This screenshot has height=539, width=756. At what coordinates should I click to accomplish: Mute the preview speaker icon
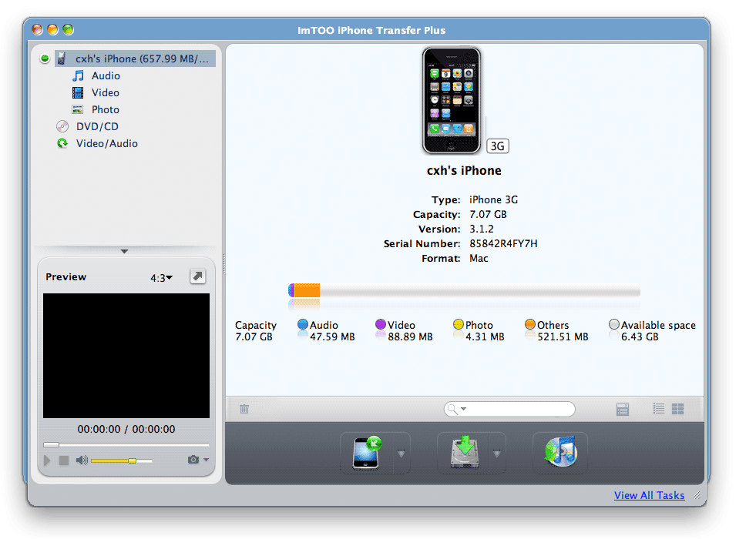tap(82, 460)
